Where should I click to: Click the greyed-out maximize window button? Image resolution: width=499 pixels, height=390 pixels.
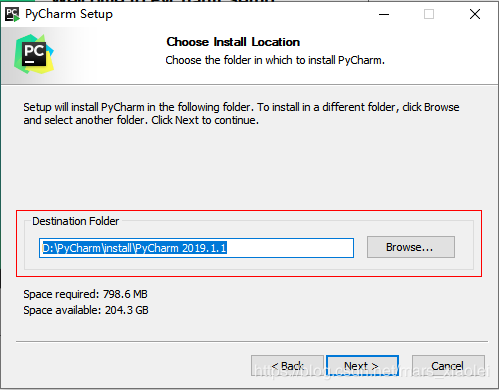pos(429,14)
